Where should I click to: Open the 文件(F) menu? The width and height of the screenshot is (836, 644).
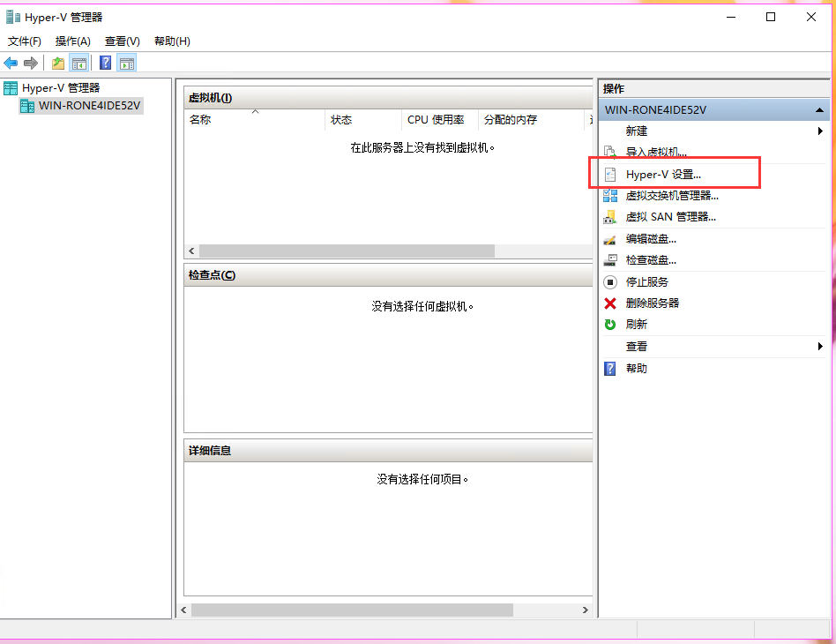point(25,41)
